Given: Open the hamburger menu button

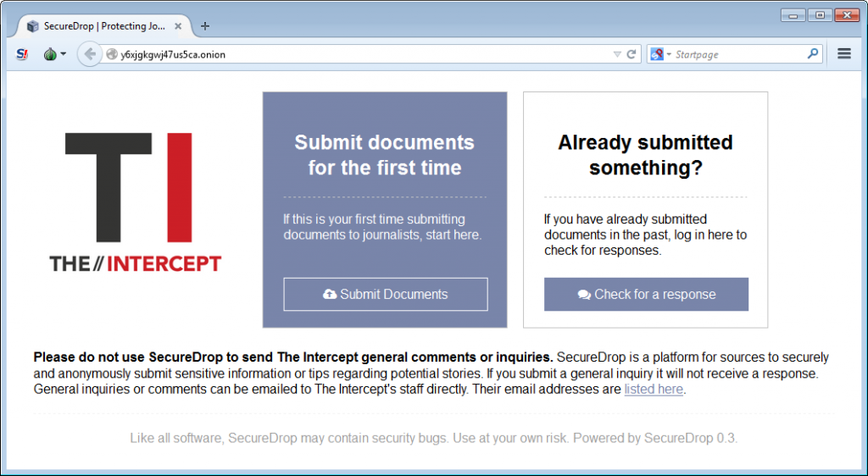Looking at the screenshot, I should coord(844,53).
